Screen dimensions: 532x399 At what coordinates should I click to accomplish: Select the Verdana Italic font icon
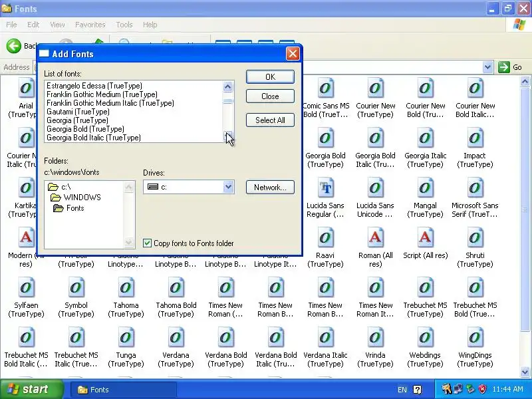(325, 338)
